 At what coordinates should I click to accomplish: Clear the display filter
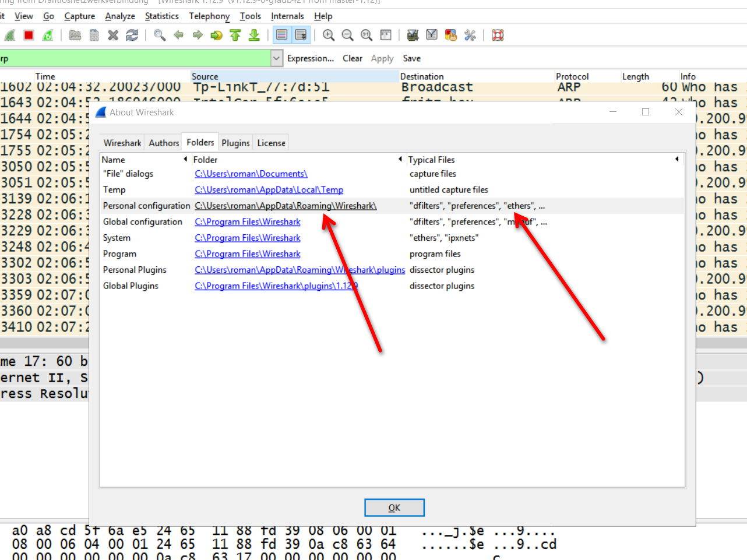[x=353, y=58]
